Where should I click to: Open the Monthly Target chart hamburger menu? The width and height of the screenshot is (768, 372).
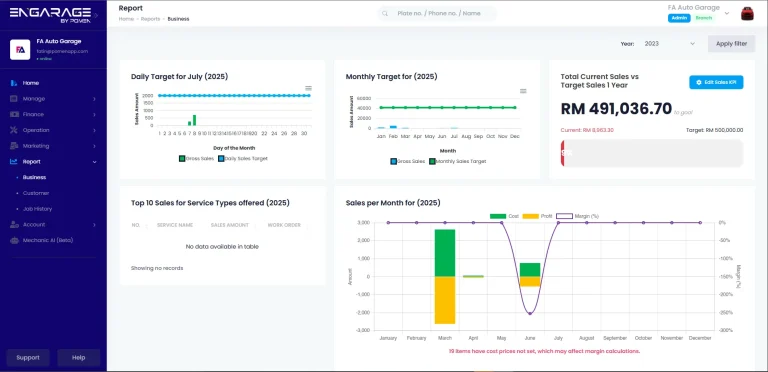click(x=523, y=91)
